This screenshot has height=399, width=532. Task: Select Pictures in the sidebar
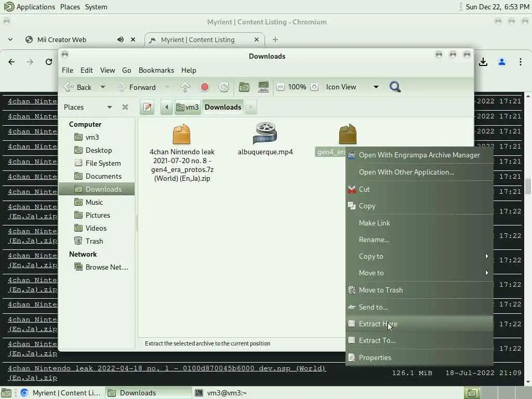click(97, 215)
